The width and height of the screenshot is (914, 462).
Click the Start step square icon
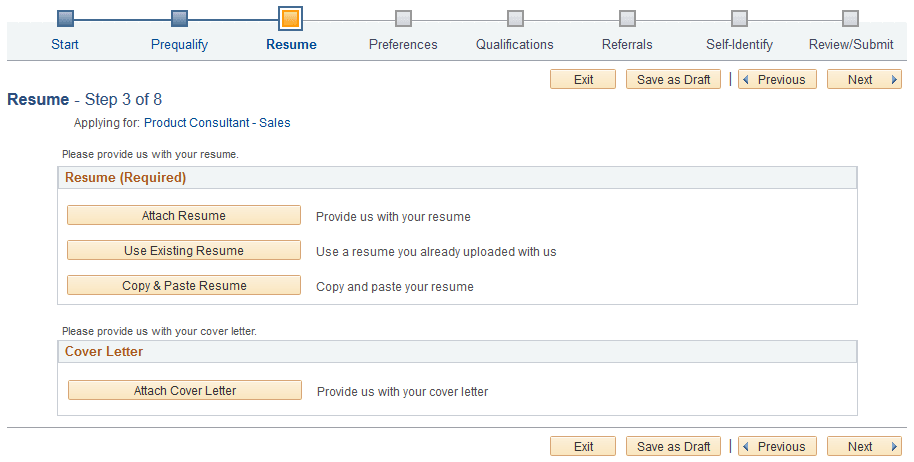pyautogui.click(x=65, y=18)
